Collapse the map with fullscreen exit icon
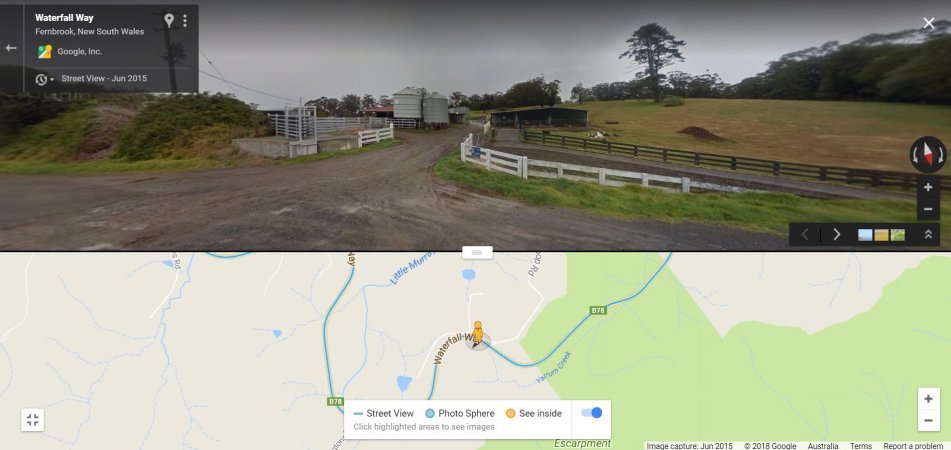 (x=33, y=420)
